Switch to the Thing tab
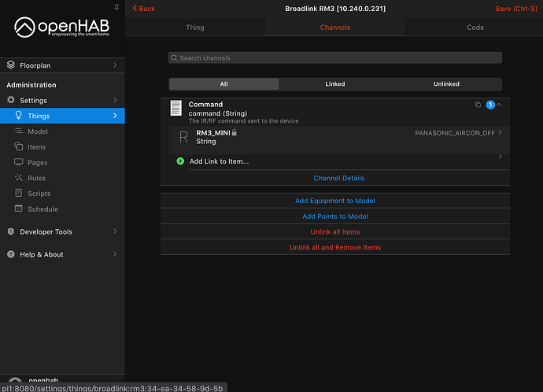 195,28
